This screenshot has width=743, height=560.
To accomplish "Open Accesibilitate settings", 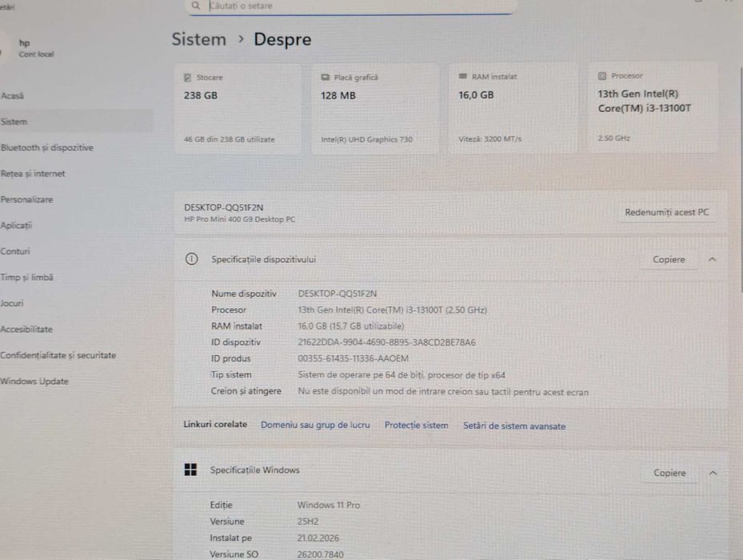I will (26, 329).
